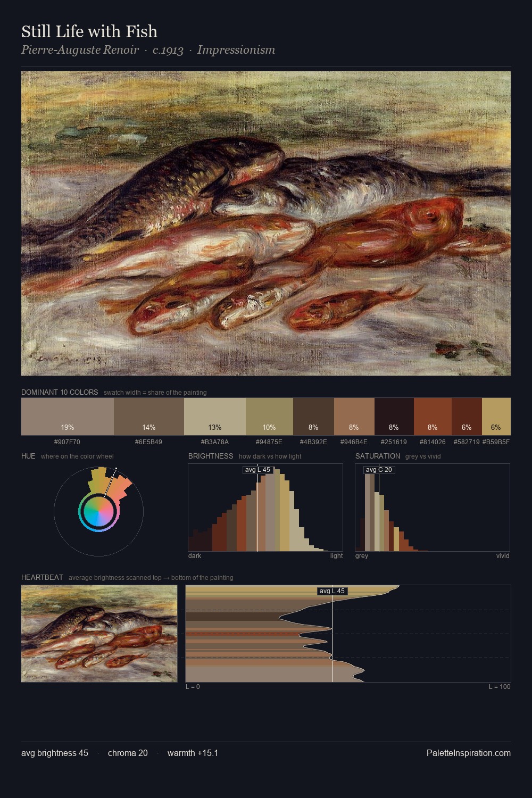
Task: Click the main fish painting image
Action: 266,223
